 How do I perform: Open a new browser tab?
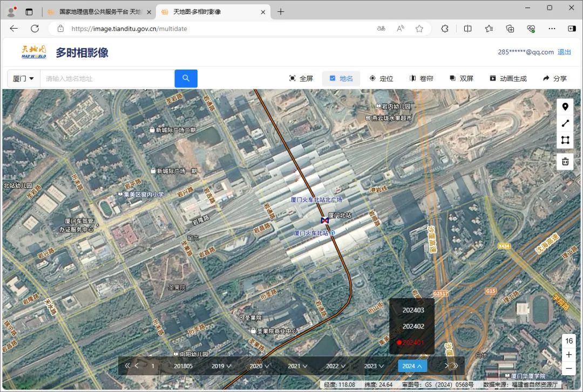(x=281, y=12)
